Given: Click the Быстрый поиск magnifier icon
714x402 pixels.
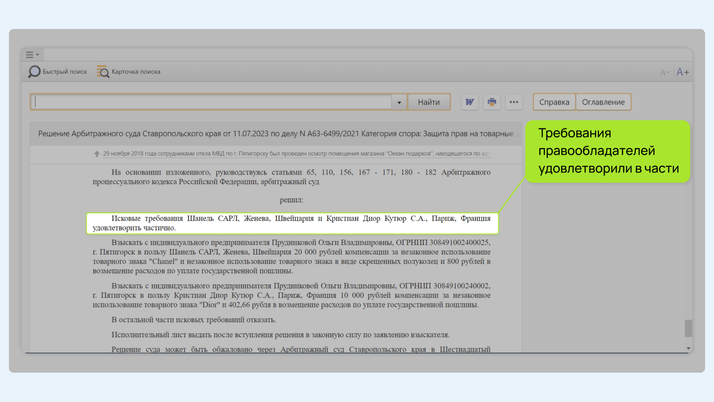Looking at the screenshot, I should click(x=34, y=72).
